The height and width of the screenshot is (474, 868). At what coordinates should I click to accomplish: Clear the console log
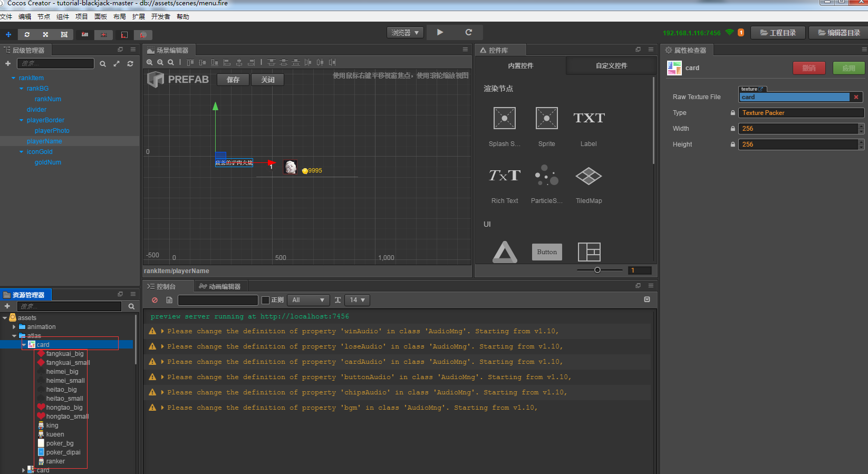click(x=155, y=300)
